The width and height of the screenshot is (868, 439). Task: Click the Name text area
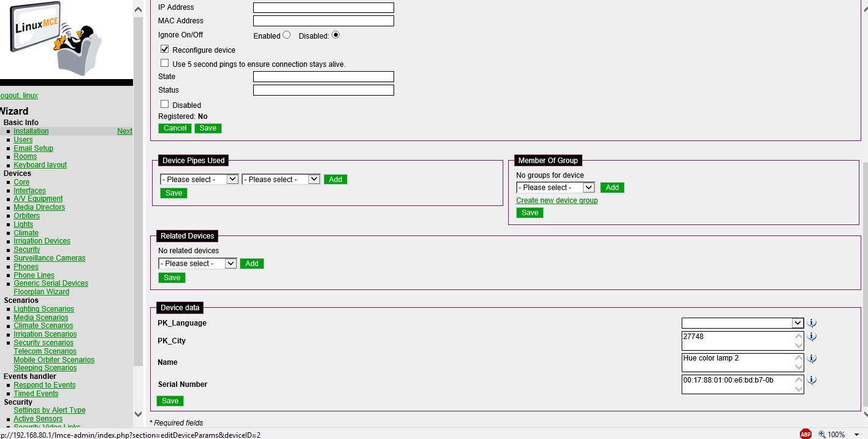click(742, 362)
